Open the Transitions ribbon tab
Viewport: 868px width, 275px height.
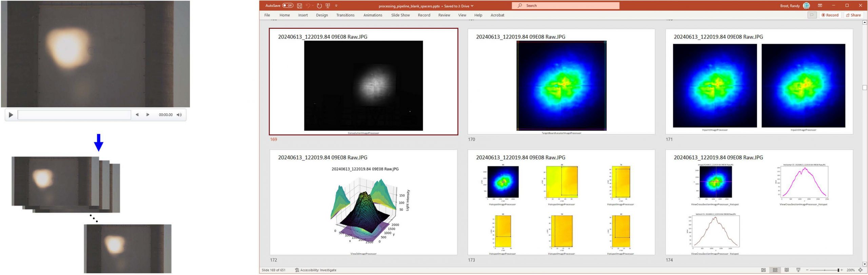pyautogui.click(x=345, y=15)
